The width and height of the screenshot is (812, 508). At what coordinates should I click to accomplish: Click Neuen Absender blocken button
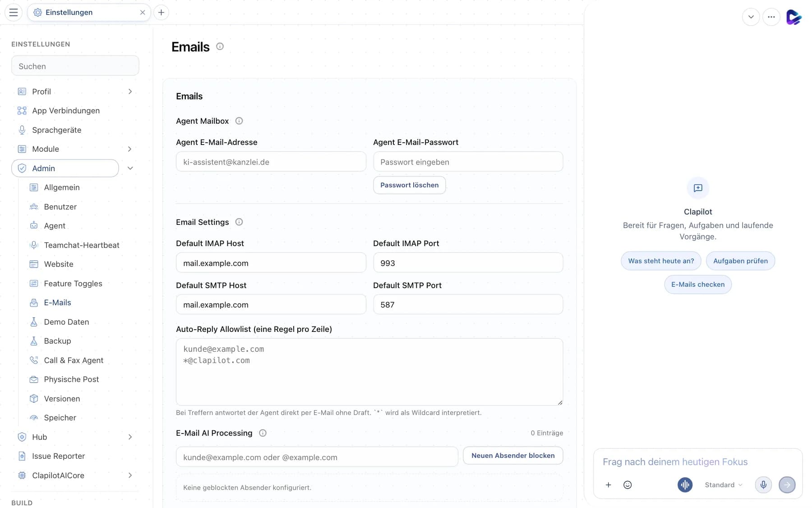tap(513, 456)
